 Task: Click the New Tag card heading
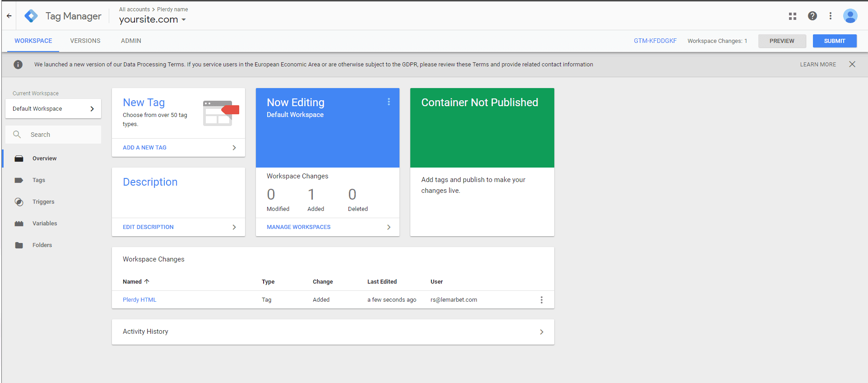pyautogui.click(x=144, y=103)
